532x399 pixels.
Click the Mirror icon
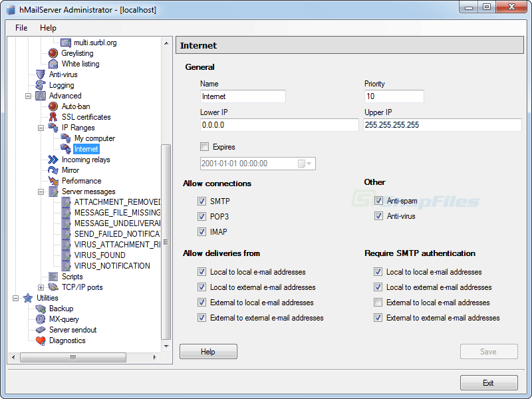coord(53,170)
